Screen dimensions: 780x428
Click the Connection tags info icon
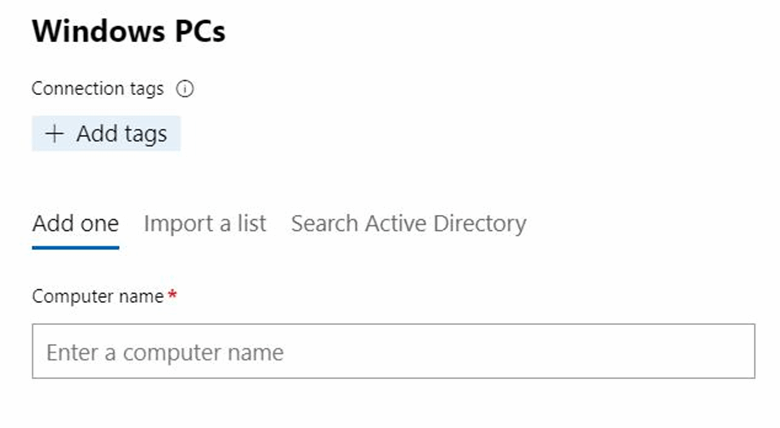point(184,89)
